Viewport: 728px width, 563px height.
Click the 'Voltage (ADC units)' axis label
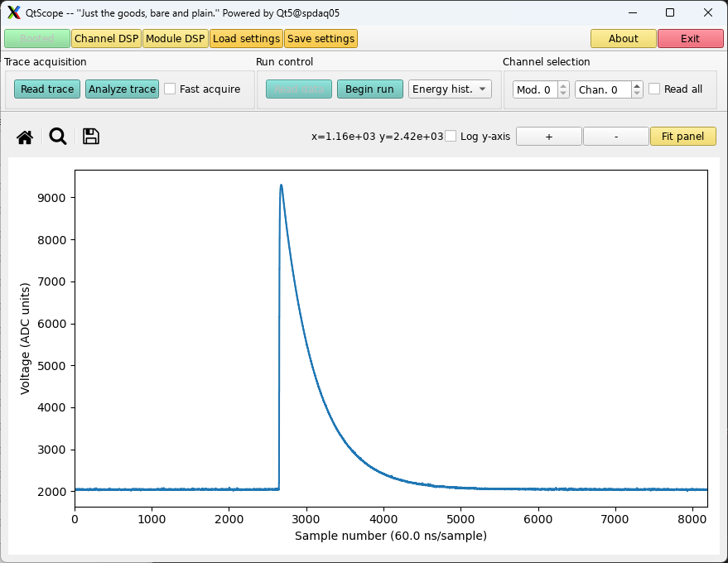pyautogui.click(x=25, y=339)
